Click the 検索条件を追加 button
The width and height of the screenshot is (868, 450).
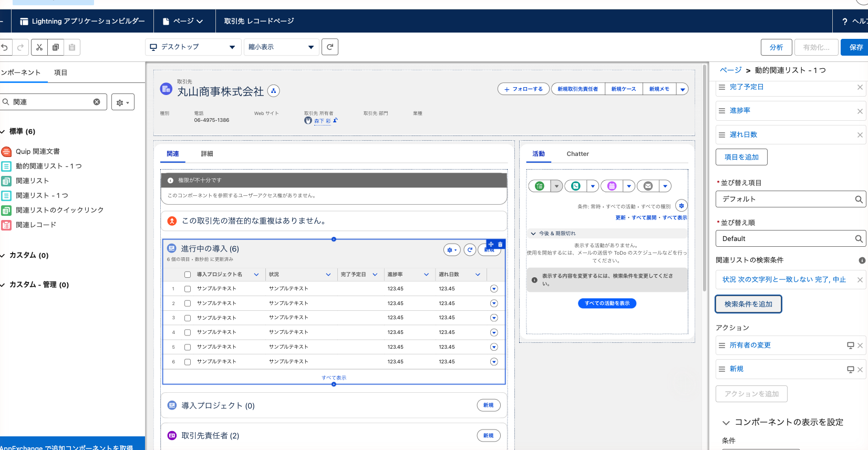(749, 304)
